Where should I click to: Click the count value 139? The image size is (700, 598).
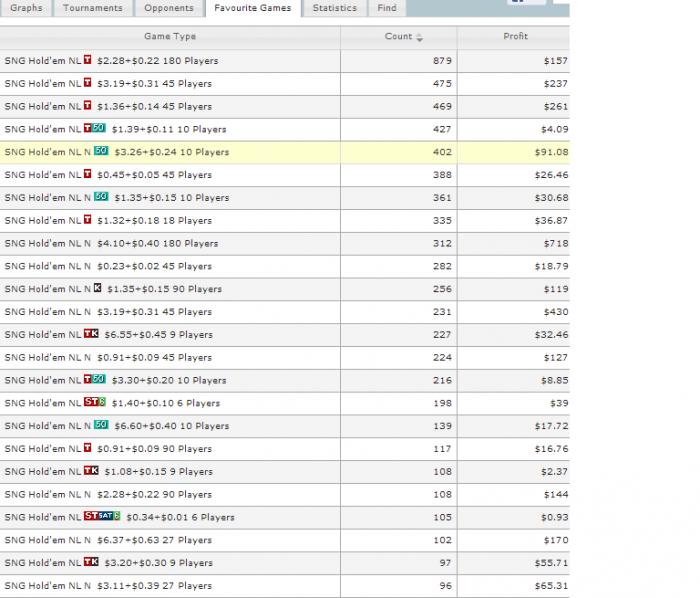(442, 426)
